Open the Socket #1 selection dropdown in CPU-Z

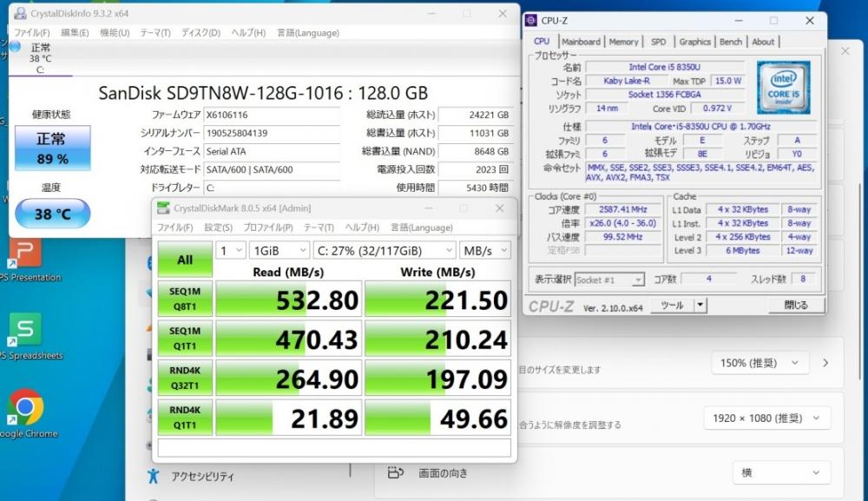(609, 280)
